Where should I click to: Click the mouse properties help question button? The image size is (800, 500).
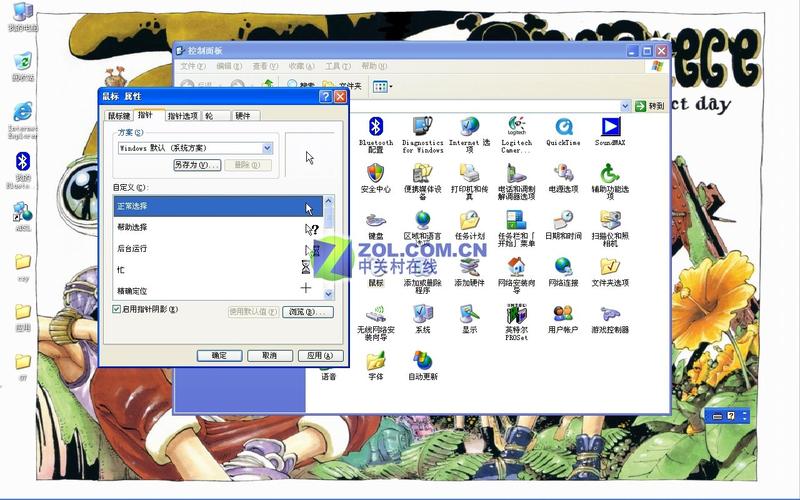pyautogui.click(x=326, y=96)
